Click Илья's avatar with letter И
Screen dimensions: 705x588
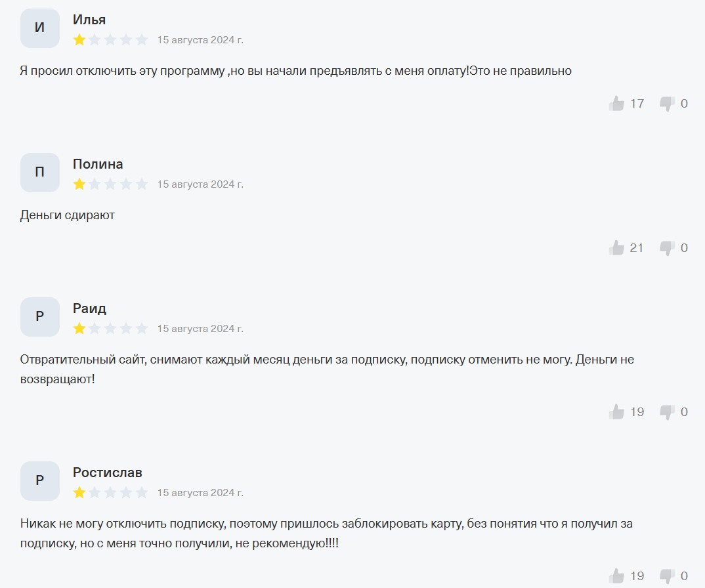point(40,28)
